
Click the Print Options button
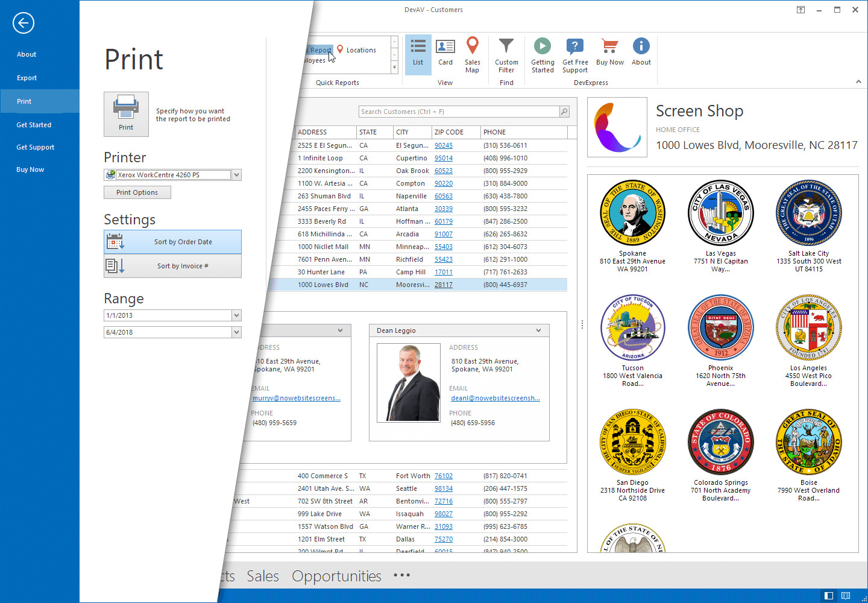[137, 192]
